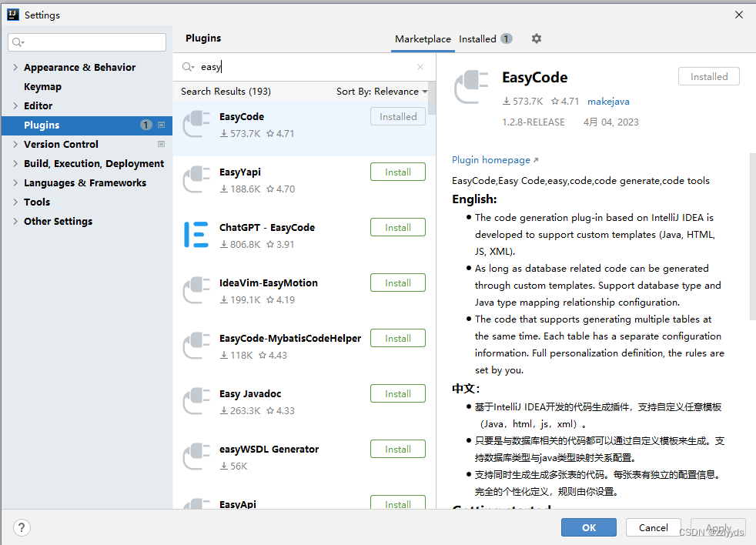Expand the Appearance & Behavior section
This screenshot has width=756, height=545.
pyautogui.click(x=14, y=67)
